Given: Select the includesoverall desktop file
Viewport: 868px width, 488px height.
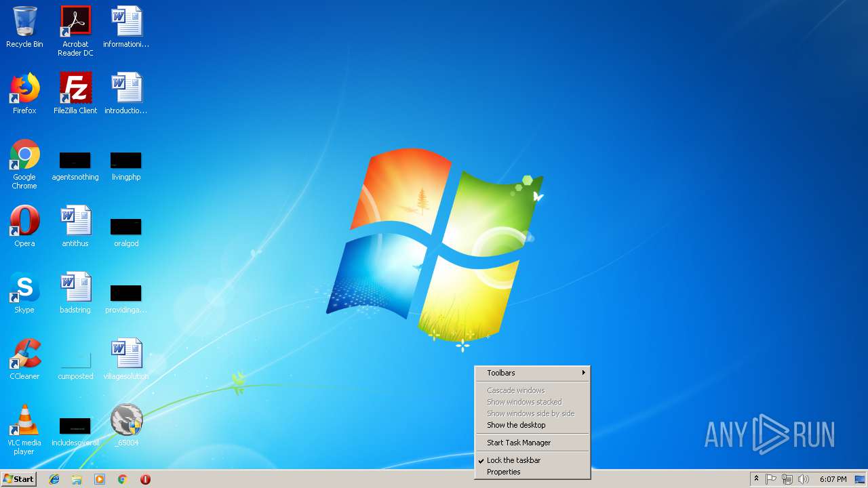Looking at the screenshot, I should click(x=75, y=431).
